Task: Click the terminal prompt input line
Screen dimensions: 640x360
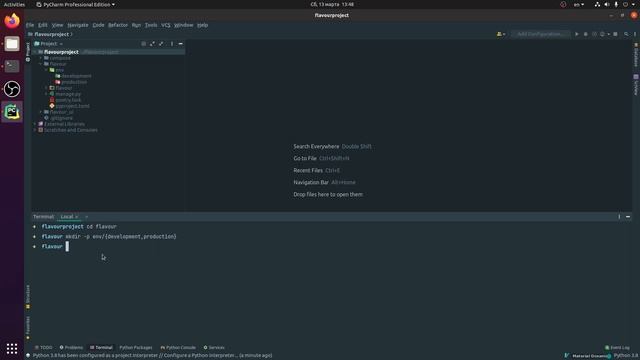Action: [x=67, y=247]
